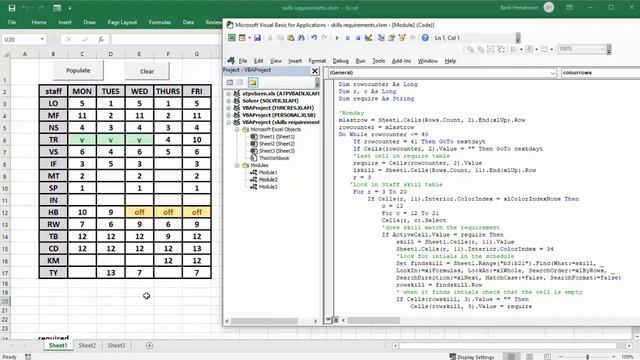Expand the Solver (SOLVER.XLAM) project node
The image size is (640, 360).
(x=229, y=101)
